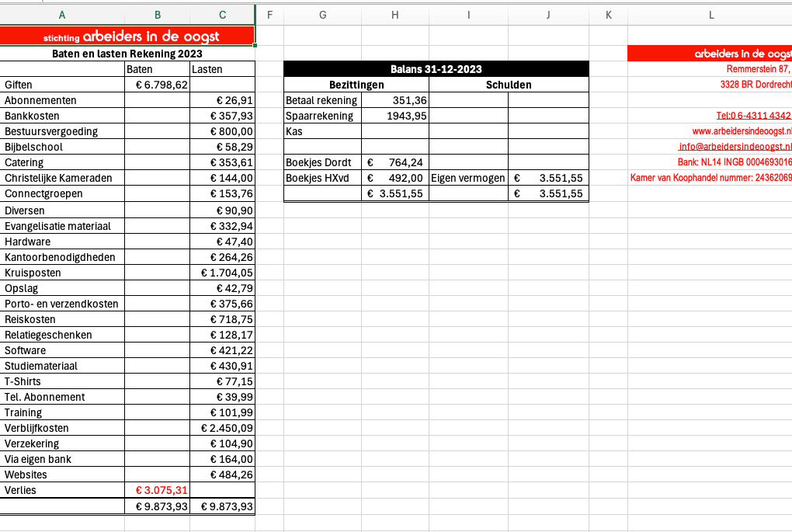The height and width of the screenshot is (532, 792).
Task: Select the € 484,26 Websites amount
Action: [x=223, y=475]
